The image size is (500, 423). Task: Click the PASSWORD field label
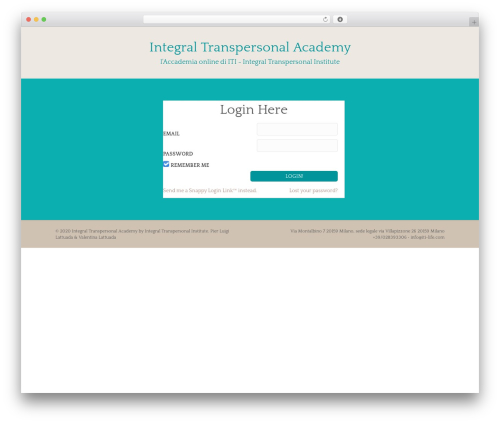click(178, 154)
